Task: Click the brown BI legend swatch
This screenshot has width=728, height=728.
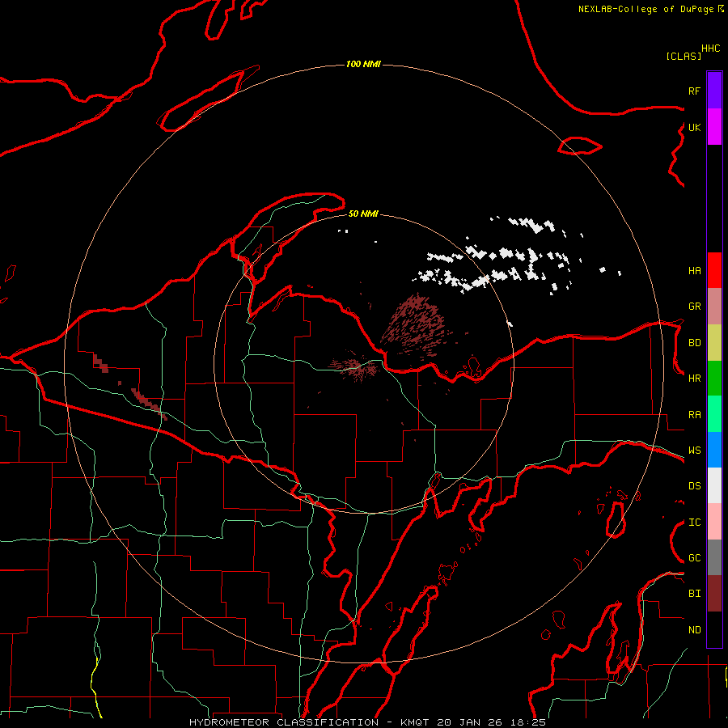Action: (x=714, y=594)
